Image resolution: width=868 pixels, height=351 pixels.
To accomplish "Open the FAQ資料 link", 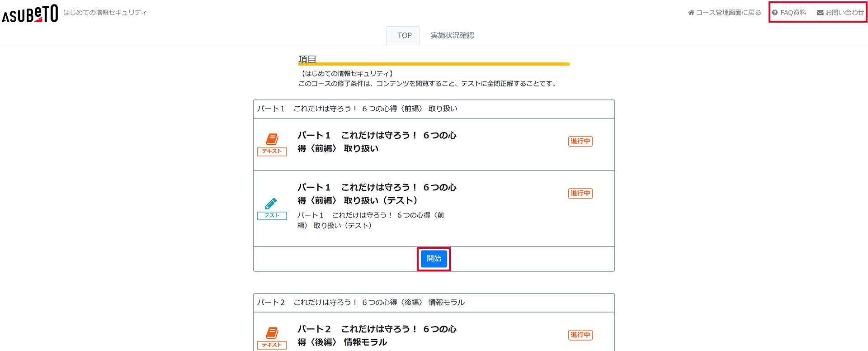I will tap(793, 13).
